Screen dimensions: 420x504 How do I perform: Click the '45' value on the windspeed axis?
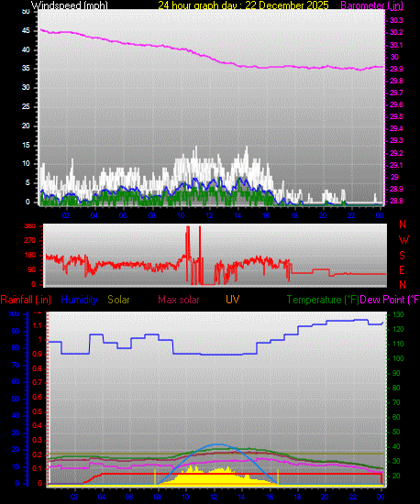pyautogui.click(x=26, y=31)
